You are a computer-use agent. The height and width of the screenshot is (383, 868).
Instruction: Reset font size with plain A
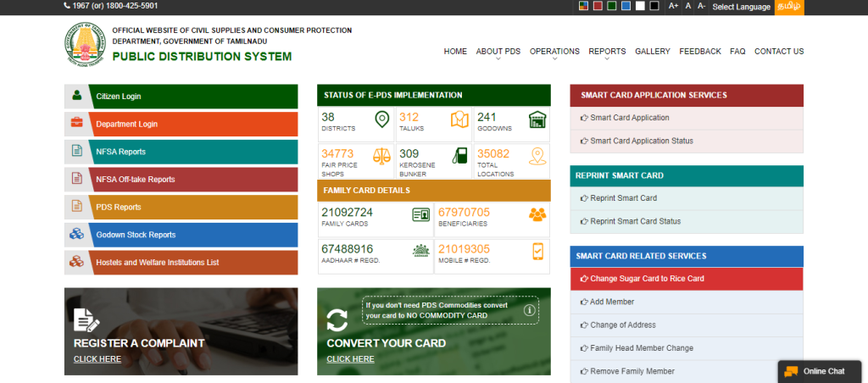click(688, 6)
